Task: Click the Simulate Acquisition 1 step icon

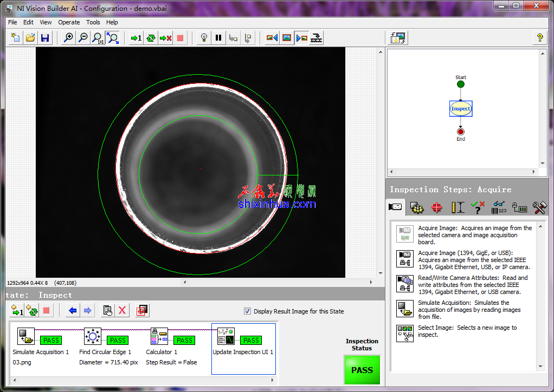Action: 25,336
